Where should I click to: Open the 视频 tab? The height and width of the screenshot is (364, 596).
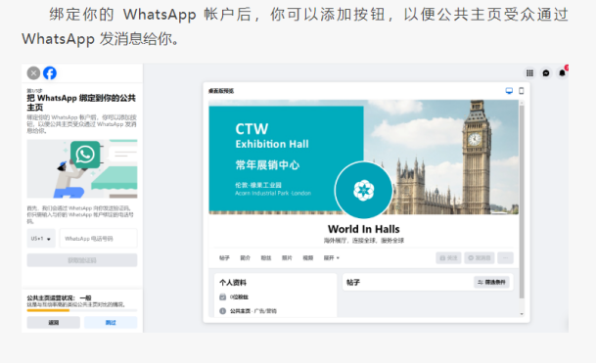click(308, 258)
